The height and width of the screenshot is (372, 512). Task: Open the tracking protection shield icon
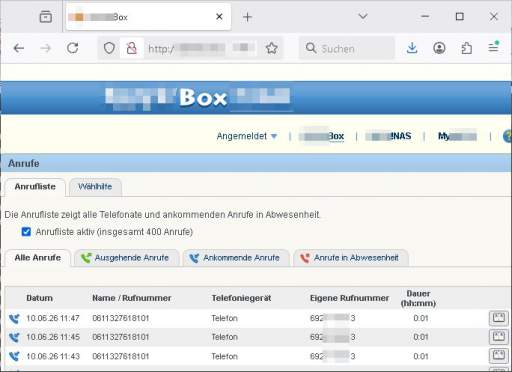(109, 48)
